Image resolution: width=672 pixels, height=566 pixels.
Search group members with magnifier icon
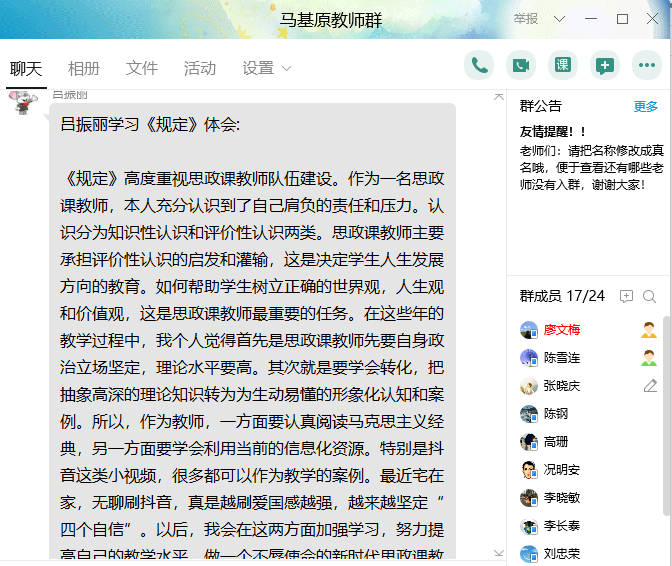[650, 296]
